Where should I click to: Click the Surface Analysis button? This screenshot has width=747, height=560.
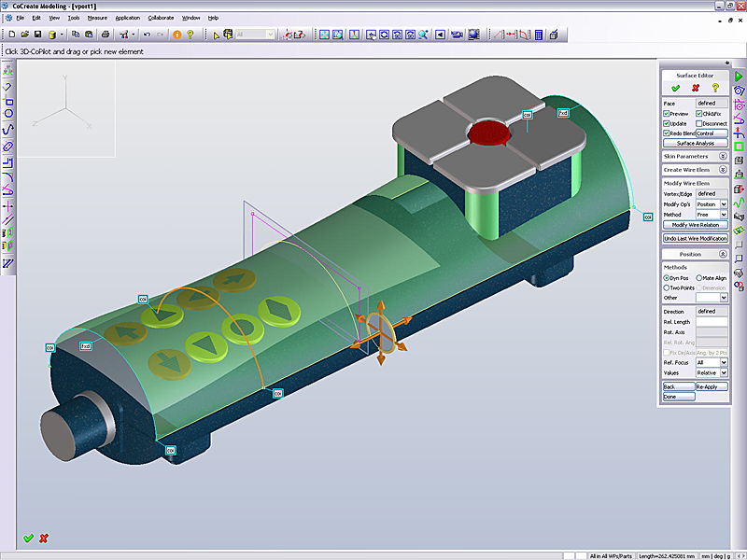coord(695,143)
